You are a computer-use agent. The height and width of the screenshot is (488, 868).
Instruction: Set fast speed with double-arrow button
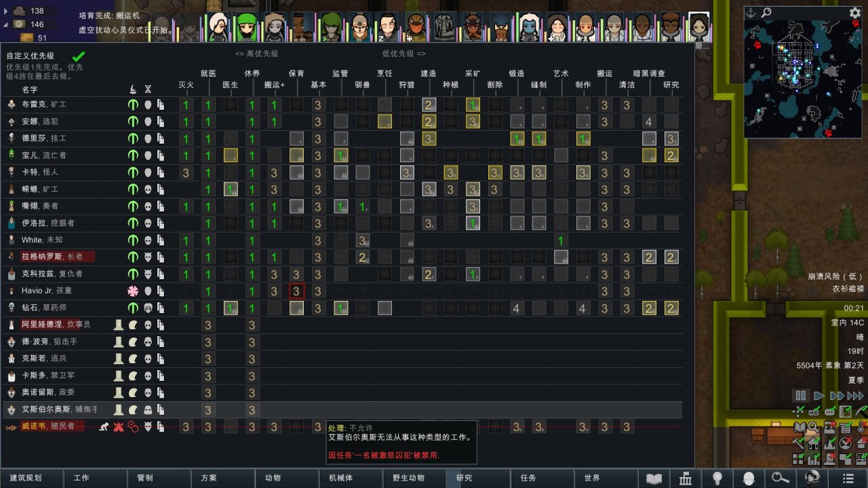pyautogui.click(x=837, y=395)
